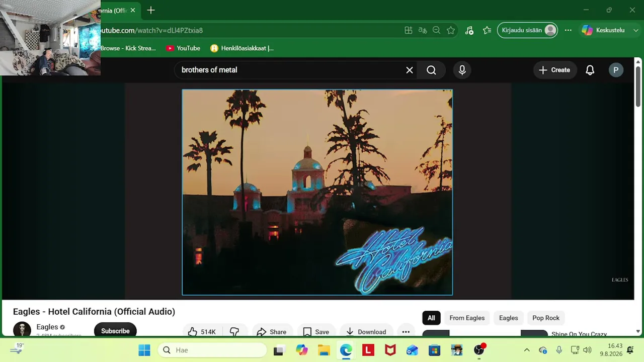The height and width of the screenshot is (362, 644).
Task: Click Kirjaudu sisään sign-in button
Action: pyautogui.click(x=527, y=30)
